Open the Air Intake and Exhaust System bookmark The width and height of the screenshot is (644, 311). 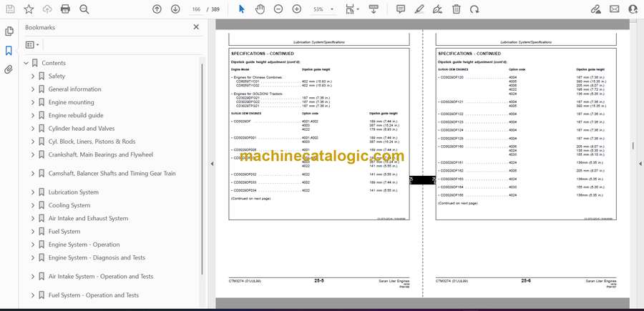click(88, 218)
